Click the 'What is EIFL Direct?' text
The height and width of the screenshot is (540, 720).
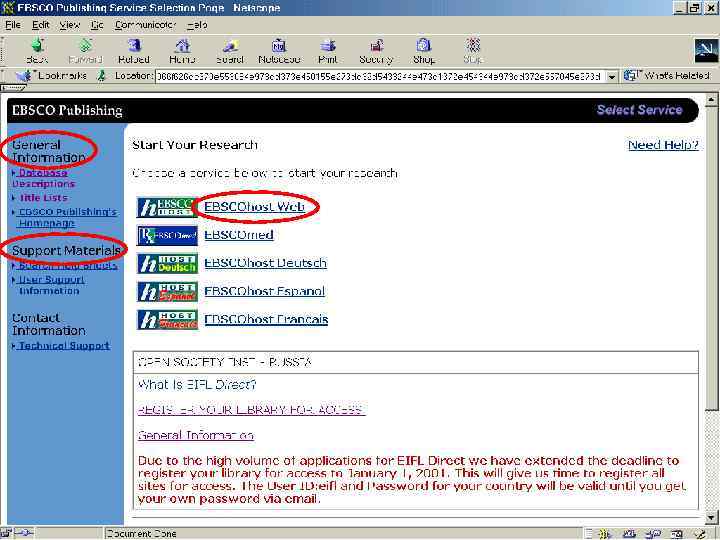197,385
